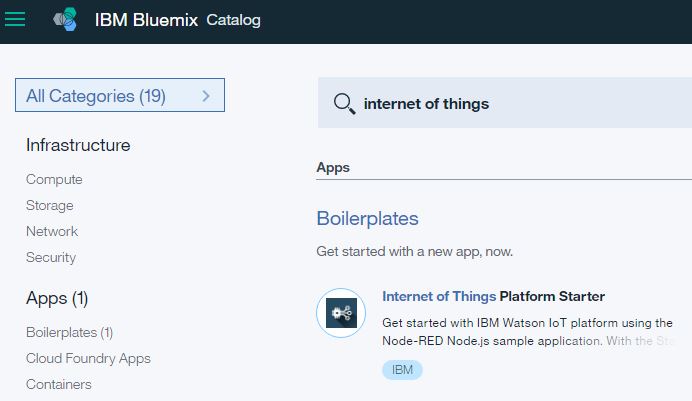Open the Boilerplates section heading link
692x401 pixels.
(367, 219)
